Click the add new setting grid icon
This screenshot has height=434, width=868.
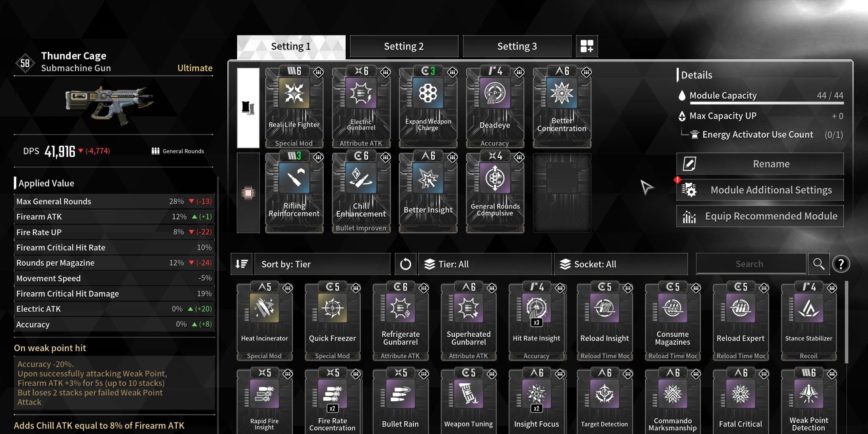586,46
